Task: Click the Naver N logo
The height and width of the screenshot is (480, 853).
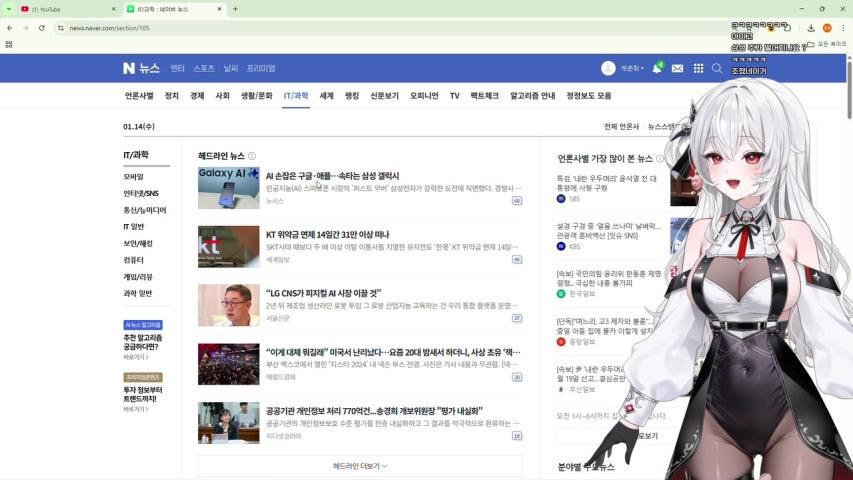Action: tap(128, 68)
